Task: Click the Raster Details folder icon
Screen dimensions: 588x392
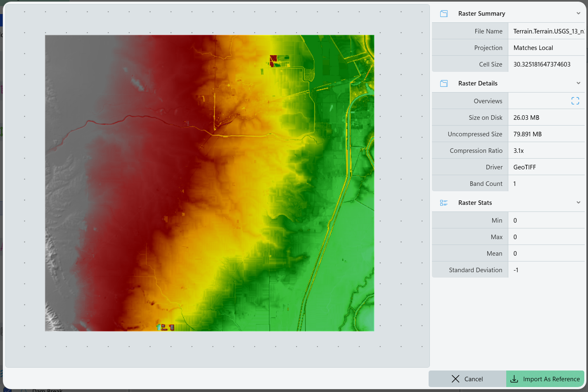Action: (444, 83)
